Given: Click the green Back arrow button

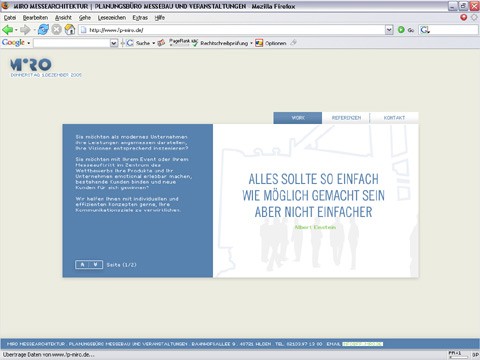Looking at the screenshot, I should tap(7, 30).
